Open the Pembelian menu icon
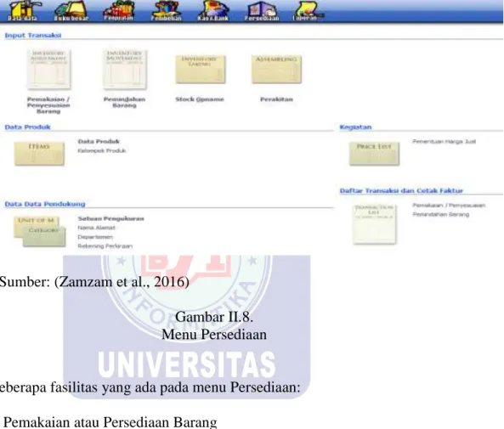Image resolution: width=504 pixels, height=429 pixels. 167,11
